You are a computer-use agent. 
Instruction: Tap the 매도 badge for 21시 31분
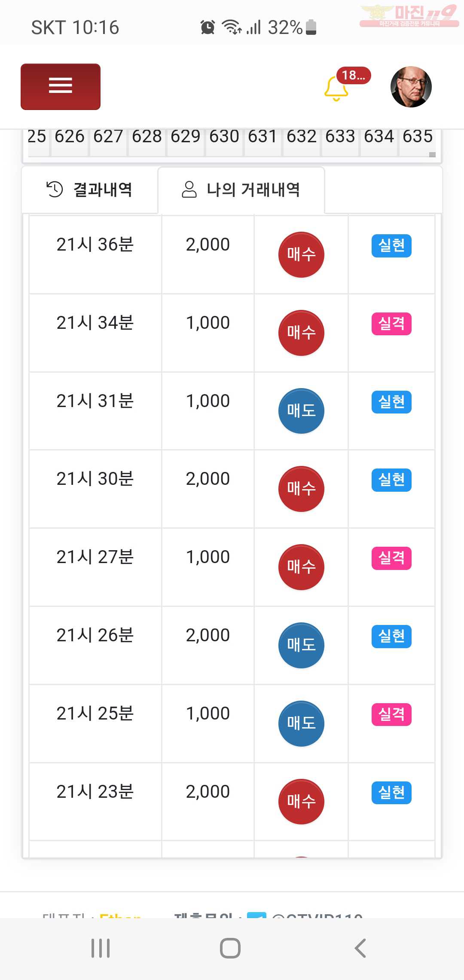(301, 411)
